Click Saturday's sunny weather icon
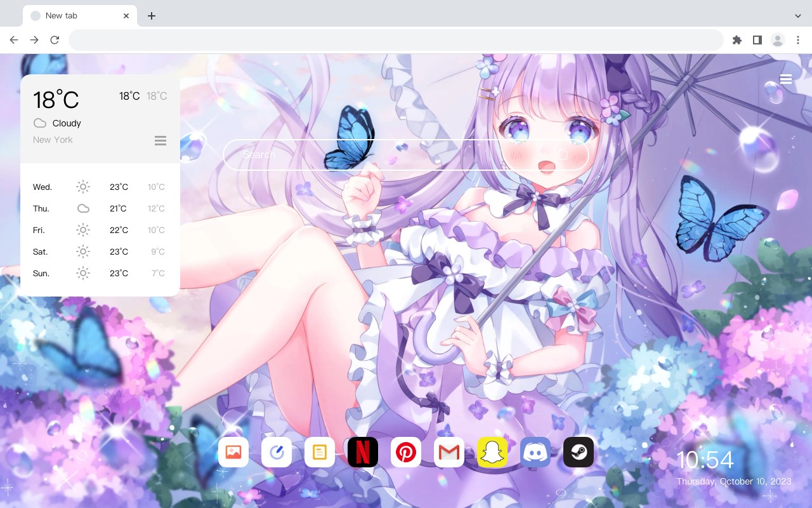Viewport: 812px width, 508px height. [83, 251]
